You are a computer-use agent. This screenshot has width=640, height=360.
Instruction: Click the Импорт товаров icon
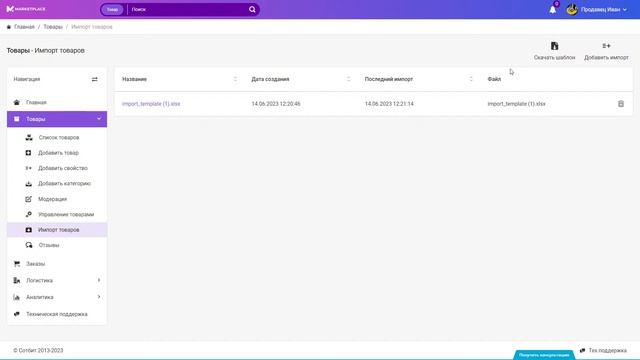29,230
